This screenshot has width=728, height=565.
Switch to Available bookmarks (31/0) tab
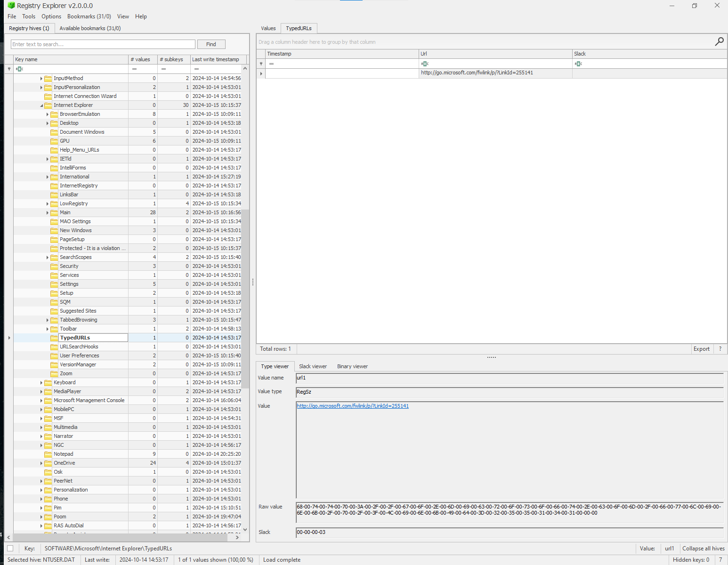pos(90,28)
